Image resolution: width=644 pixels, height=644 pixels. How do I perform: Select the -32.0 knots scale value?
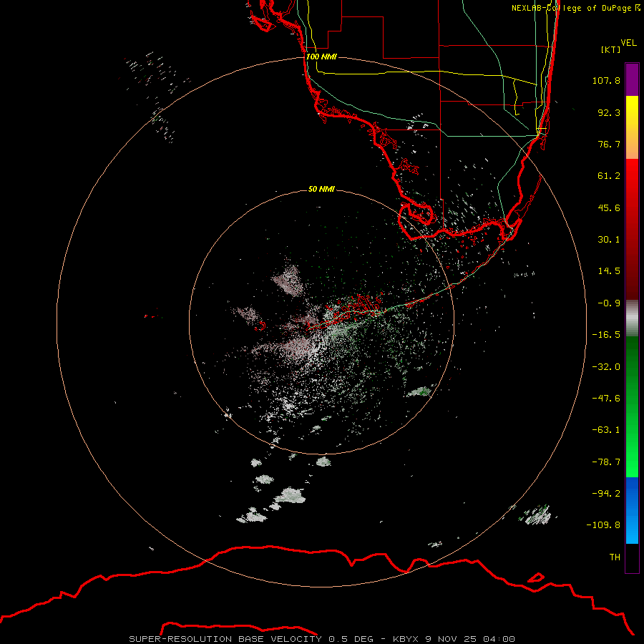(606, 367)
